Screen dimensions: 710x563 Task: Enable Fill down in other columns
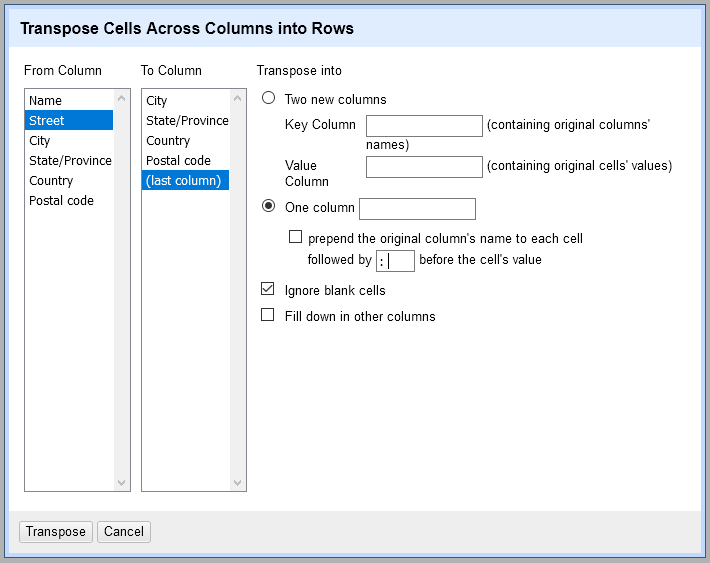(x=268, y=316)
